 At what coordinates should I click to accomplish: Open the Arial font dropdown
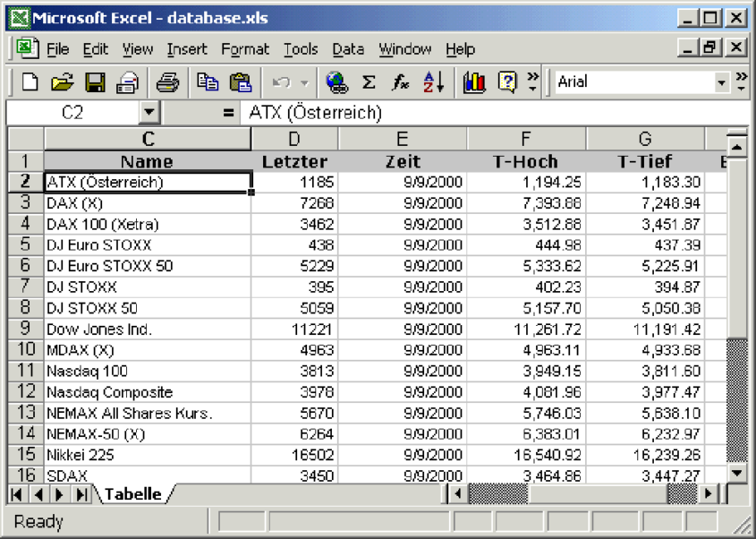coord(721,82)
